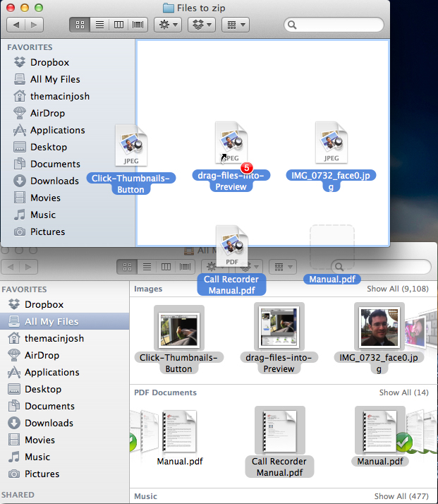Show all 477 music files
Screen dimensions: 438x504
(x=401, y=496)
